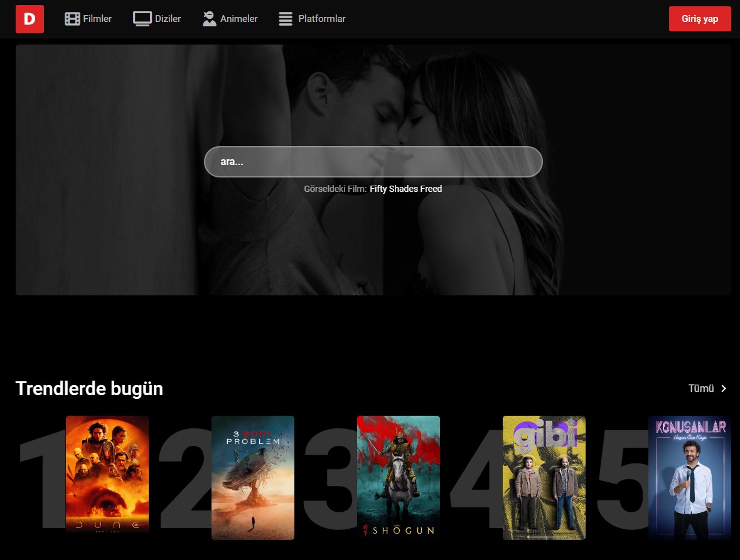This screenshot has height=560, width=740.
Task: Open the Animeler menu
Action: coord(230,19)
